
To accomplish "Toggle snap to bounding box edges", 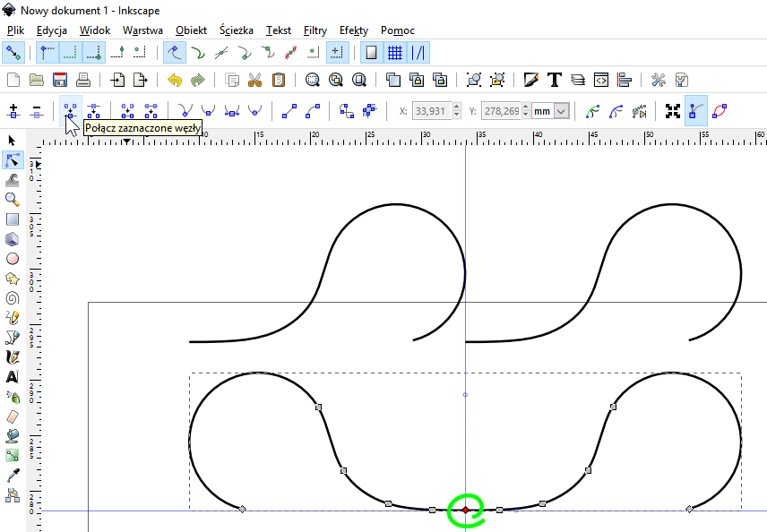I will tap(71, 53).
